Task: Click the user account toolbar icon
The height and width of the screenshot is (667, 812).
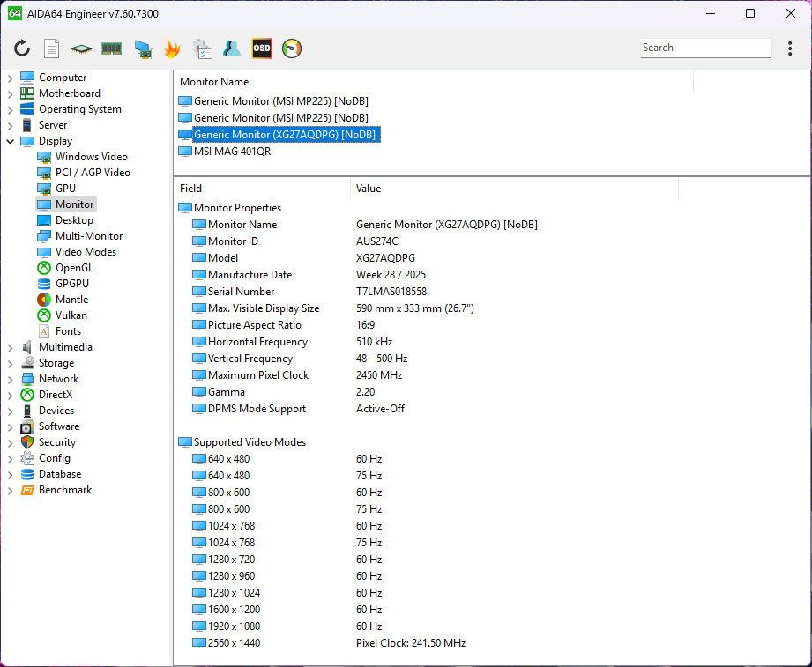Action: (x=232, y=48)
